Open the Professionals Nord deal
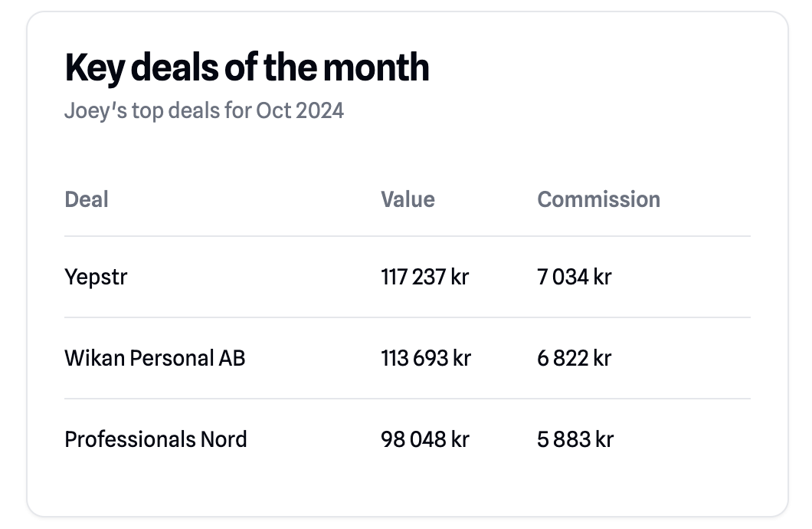 pos(156,439)
